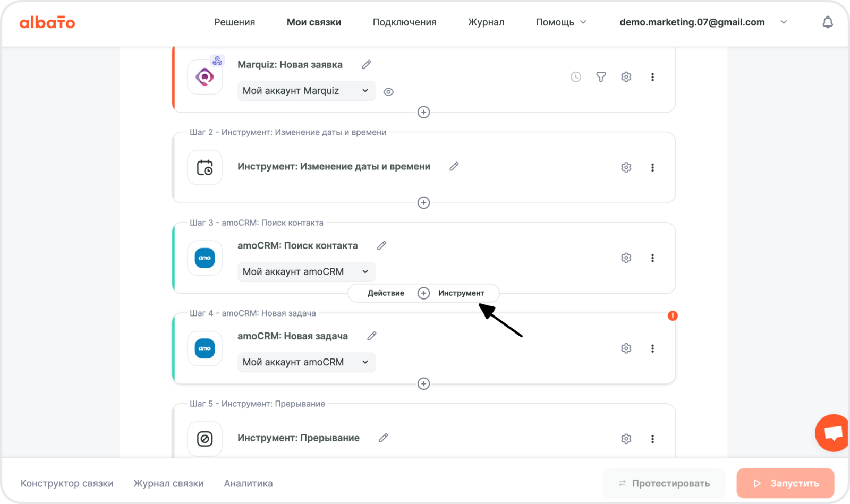Viewport: 850px width, 504px height.
Task: Open the Помощь dropdown menu
Action: click(x=561, y=22)
